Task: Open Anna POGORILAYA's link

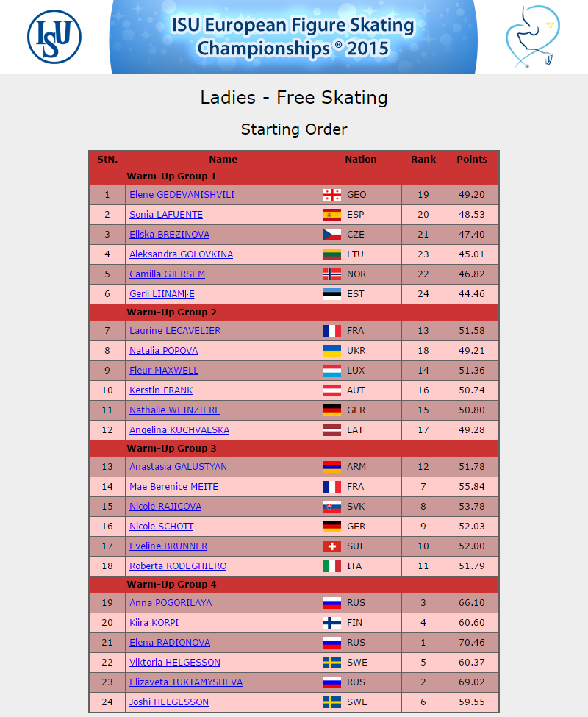Action: 171,603
